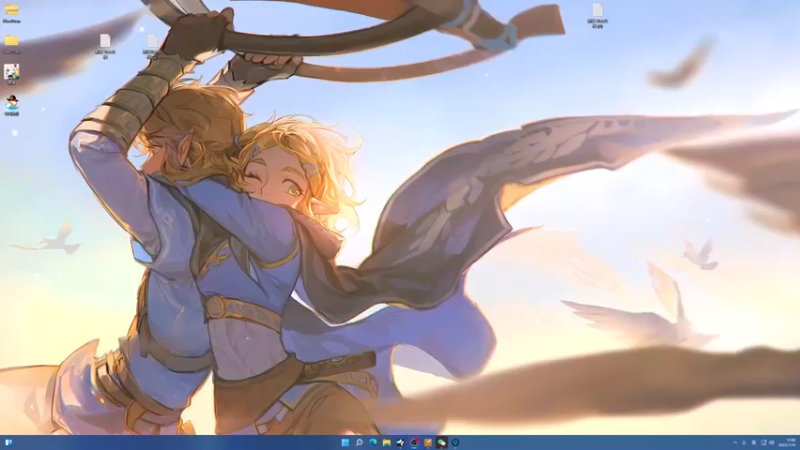The width and height of the screenshot is (800, 450).
Task: Select the stacked folder icon at top-left
Action: [x=12, y=13]
